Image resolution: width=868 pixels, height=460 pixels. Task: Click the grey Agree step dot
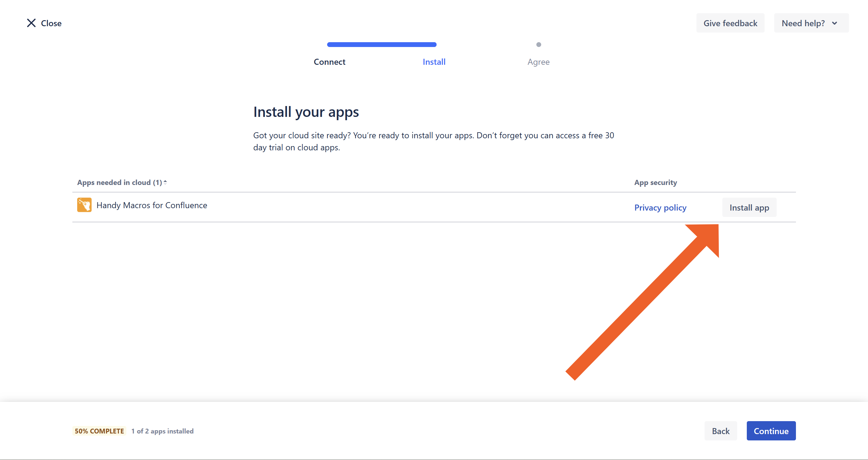(538, 45)
